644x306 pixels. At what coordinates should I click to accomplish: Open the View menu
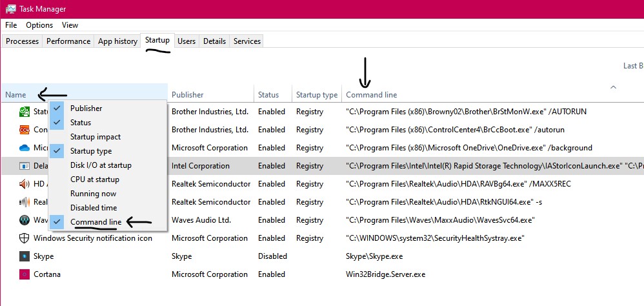(x=70, y=25)
